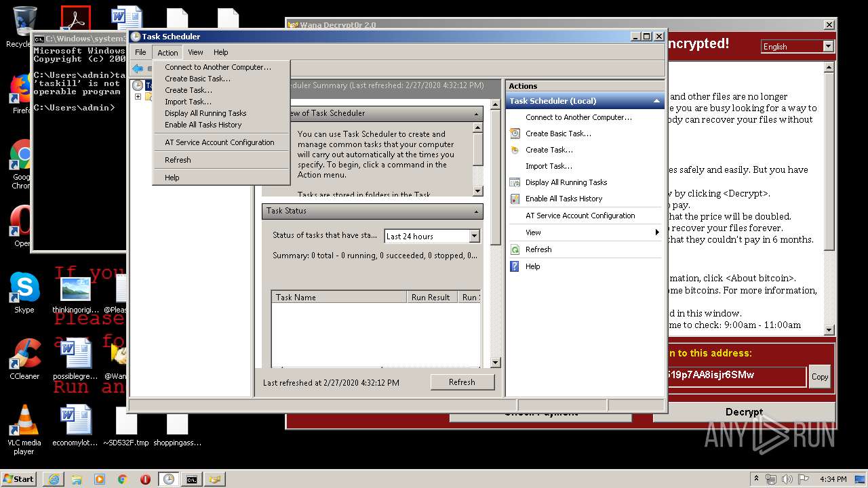Switch to Command Prompt taskbar button
The width and height of the screenshot is (868, 488).
192,479
